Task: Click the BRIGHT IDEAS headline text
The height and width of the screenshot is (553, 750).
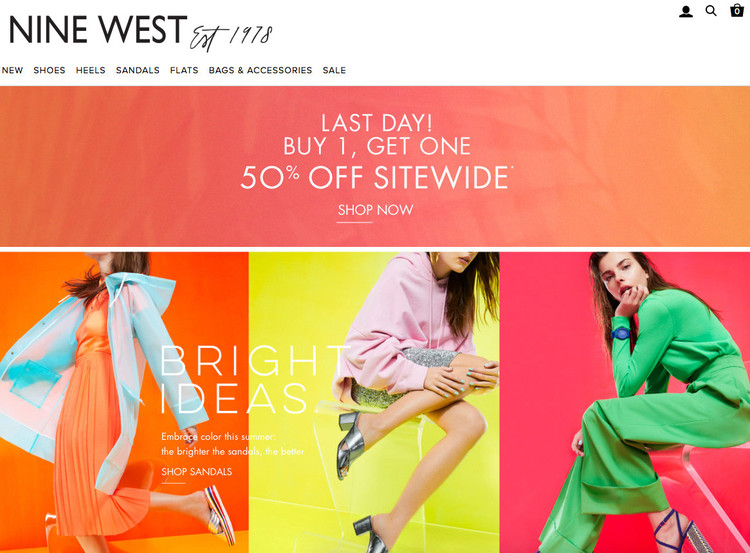Action: pos(254,379)
